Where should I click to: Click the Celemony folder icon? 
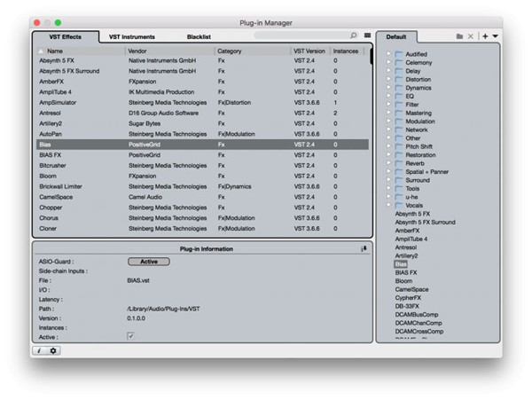click(x=399, y=62)
